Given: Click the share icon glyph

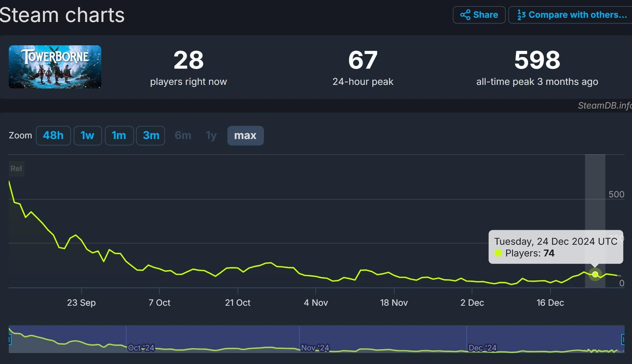Looking at the screenshot, I should 465,15.
